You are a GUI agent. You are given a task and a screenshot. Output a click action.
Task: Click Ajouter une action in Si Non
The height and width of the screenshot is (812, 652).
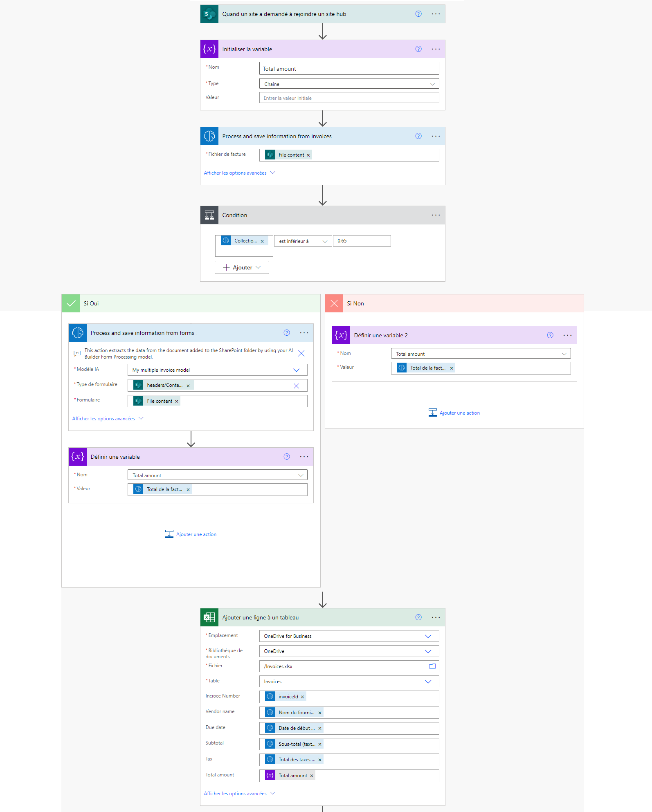pos(454,413)
